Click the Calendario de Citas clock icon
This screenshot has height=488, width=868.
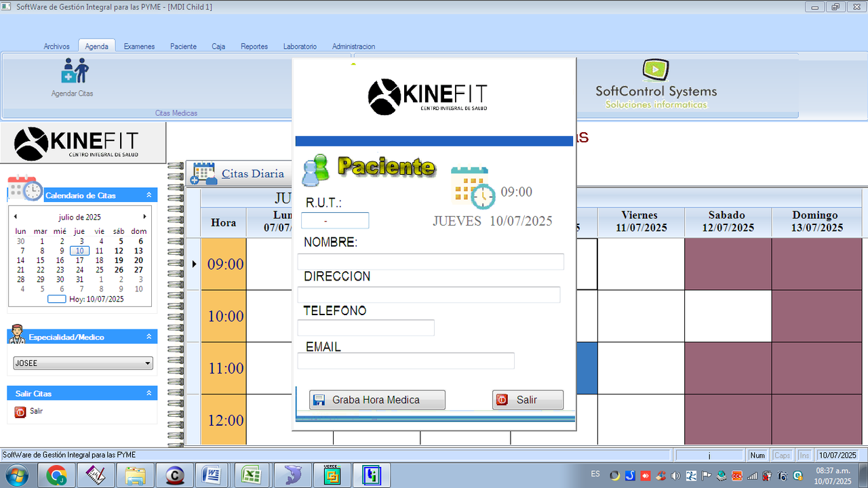(x=25, y=188)
